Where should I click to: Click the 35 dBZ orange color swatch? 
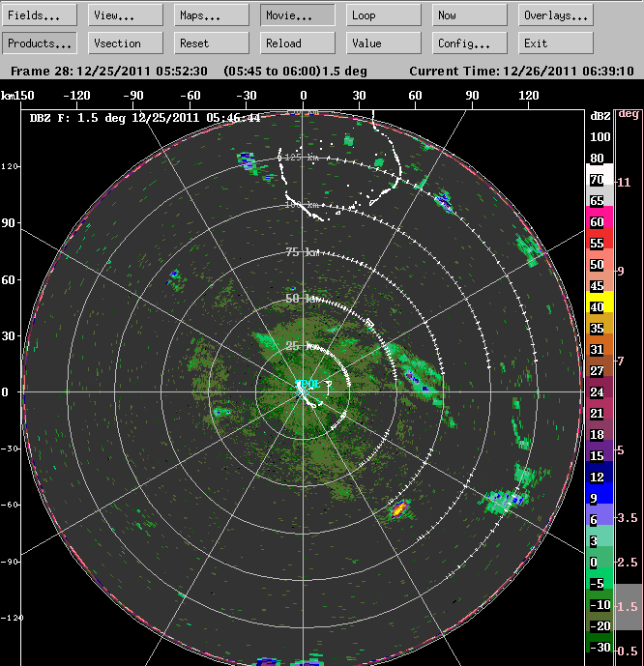600,323
